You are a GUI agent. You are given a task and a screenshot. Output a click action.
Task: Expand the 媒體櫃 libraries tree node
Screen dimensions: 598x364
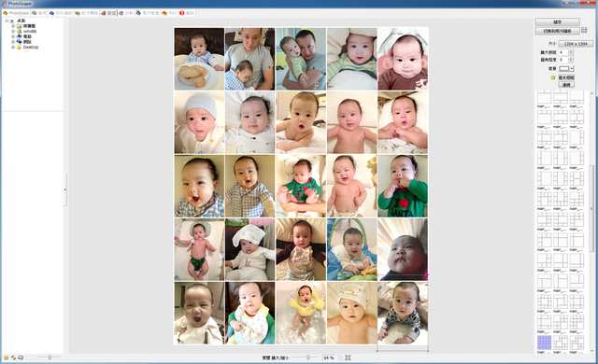(13, 26)
